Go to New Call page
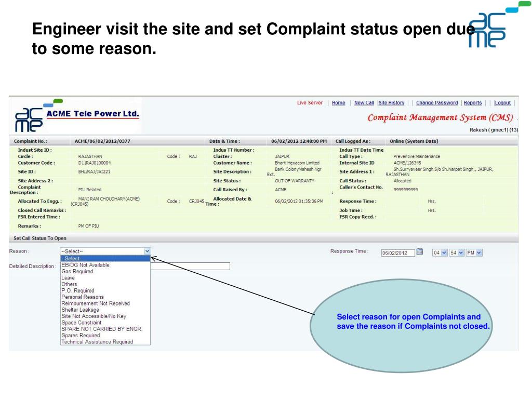The height and width of the screenshot is (399, 532). [364, 103]
